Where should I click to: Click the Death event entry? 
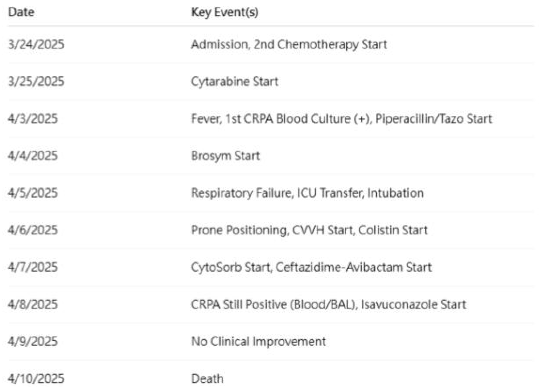point(207,379)
